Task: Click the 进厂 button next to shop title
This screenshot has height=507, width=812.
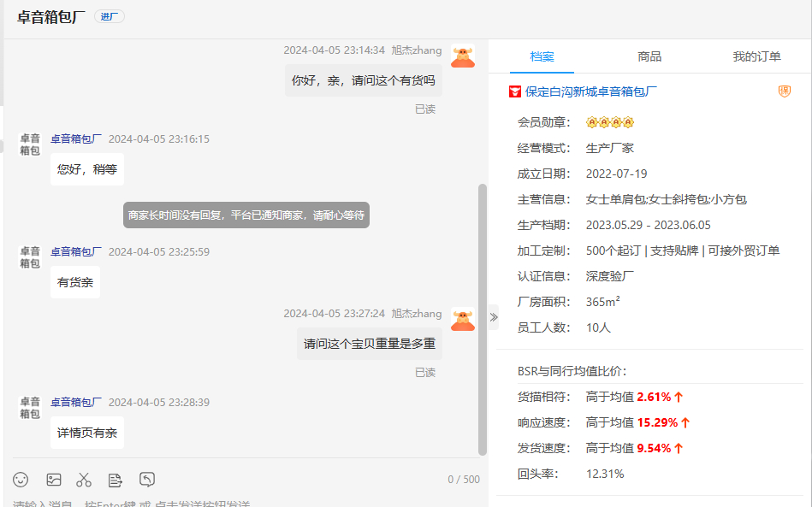Action: [109, 16]
